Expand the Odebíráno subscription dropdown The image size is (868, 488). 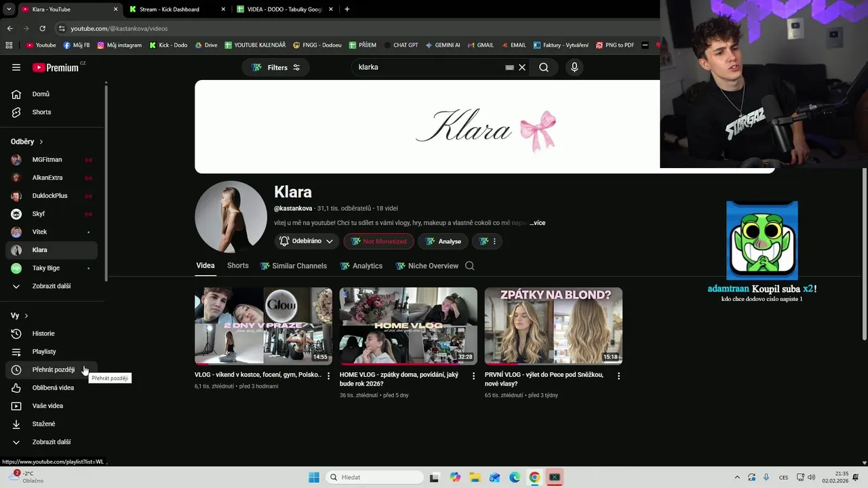(x=307, y=241)
